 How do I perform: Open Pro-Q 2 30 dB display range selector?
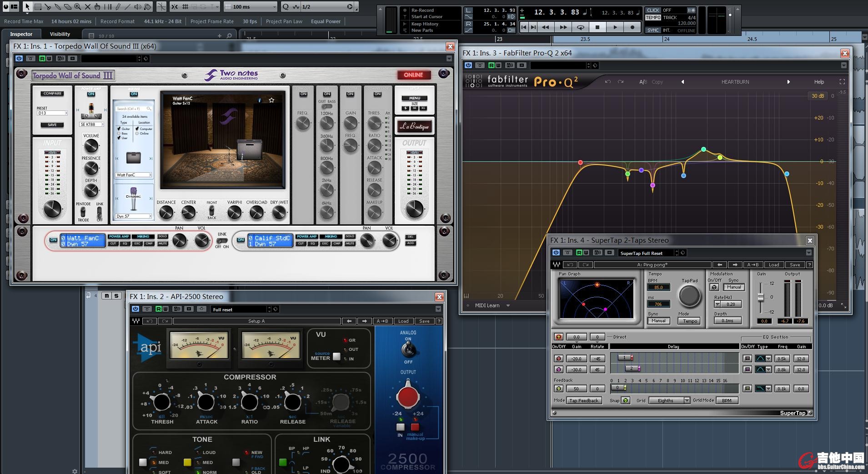click(x=817, y=96)
